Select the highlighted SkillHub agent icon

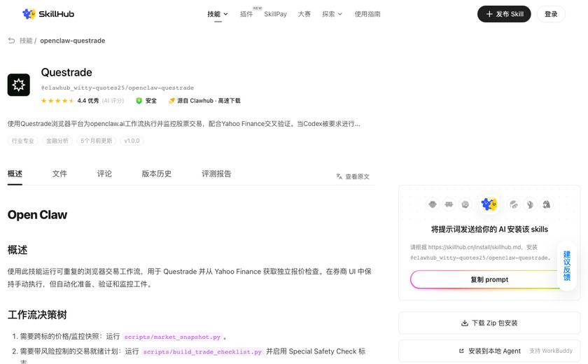tap(489, 204)
